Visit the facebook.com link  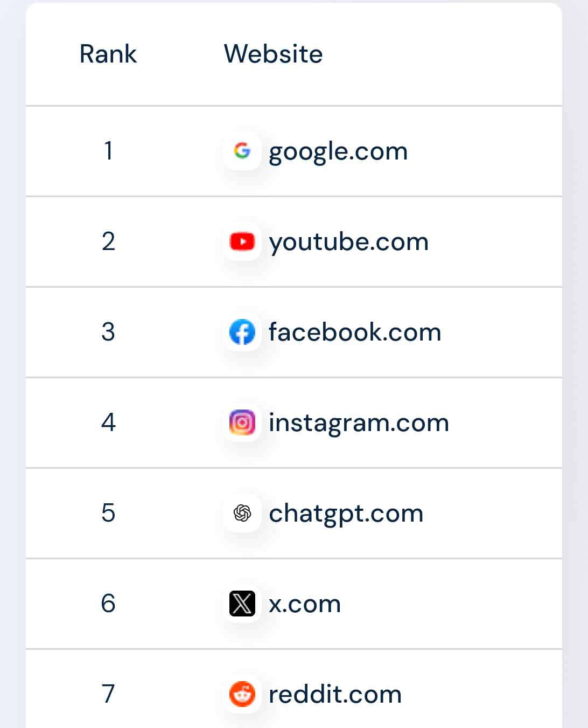[355, 332]
